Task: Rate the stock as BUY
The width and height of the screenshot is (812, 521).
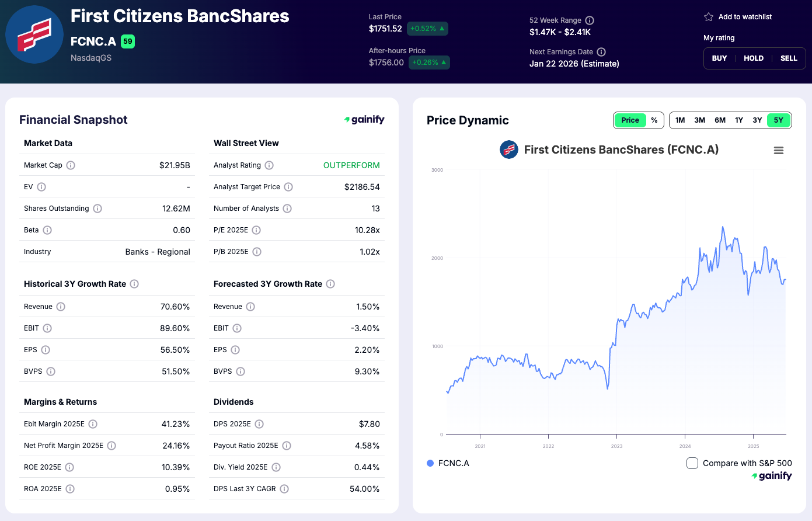Action: click(719, 58)
